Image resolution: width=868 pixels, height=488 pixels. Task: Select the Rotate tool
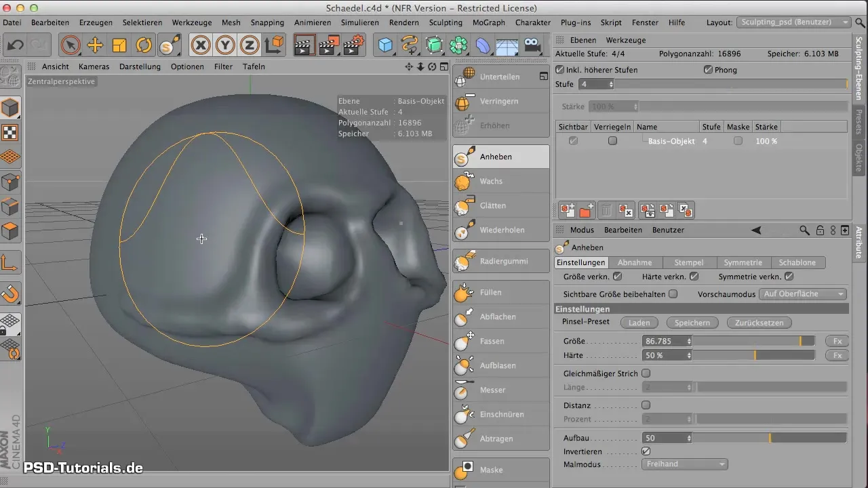click(x=144, y=45)
